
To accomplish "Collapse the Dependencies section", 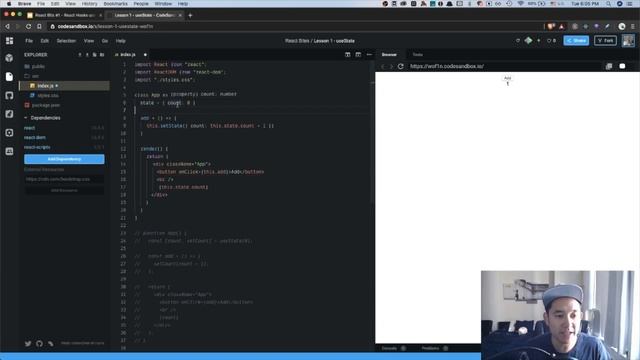I will [x=42, y=118].
